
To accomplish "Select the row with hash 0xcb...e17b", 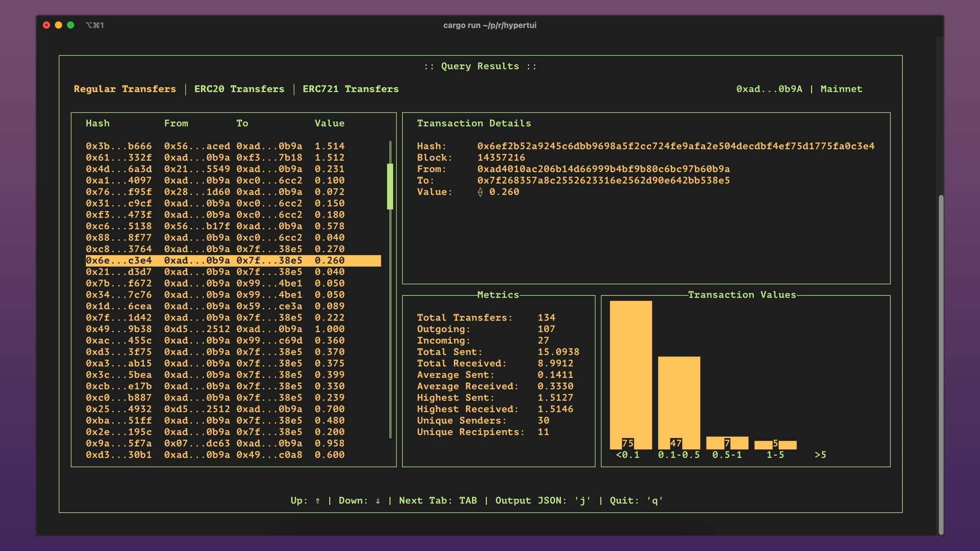I will (233, 386).
